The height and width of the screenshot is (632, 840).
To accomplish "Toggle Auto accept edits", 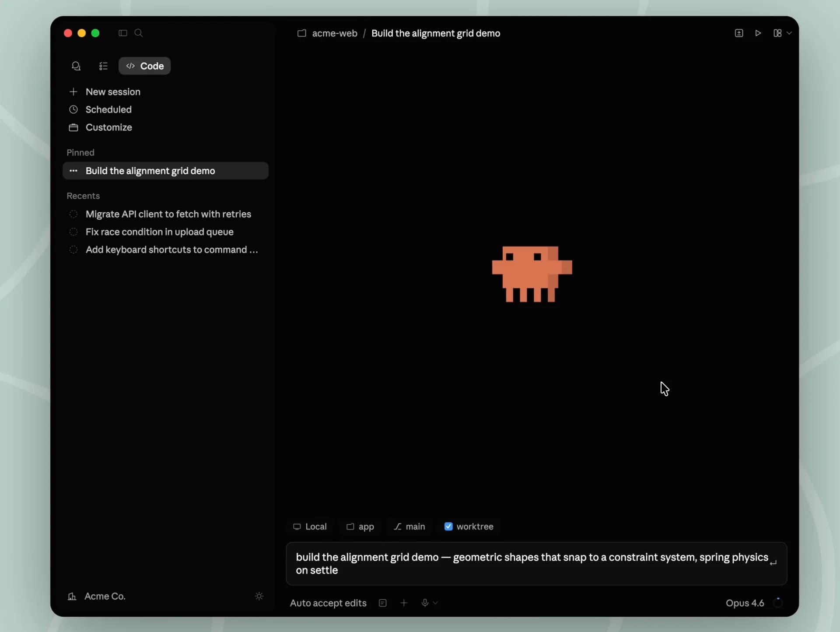I will [328, 603].
